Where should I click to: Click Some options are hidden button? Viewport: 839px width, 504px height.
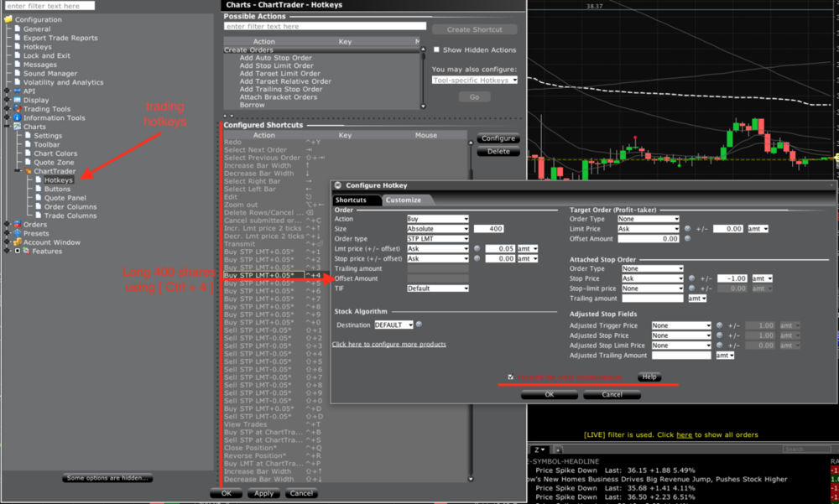click(x=107, y=478)
